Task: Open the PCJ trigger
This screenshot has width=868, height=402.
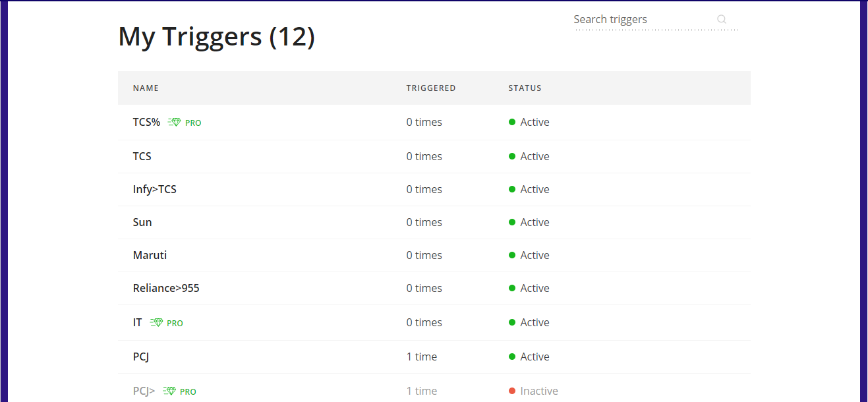Action: (141, 357)
